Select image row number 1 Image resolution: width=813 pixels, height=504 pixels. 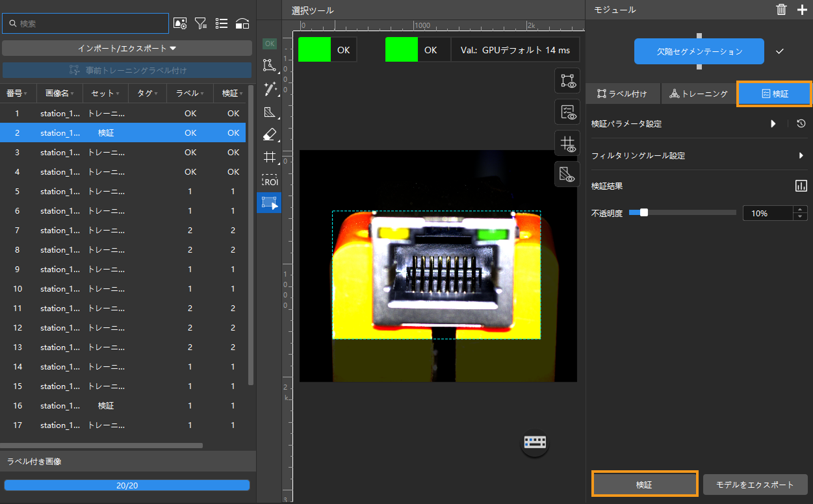point(123,113)
